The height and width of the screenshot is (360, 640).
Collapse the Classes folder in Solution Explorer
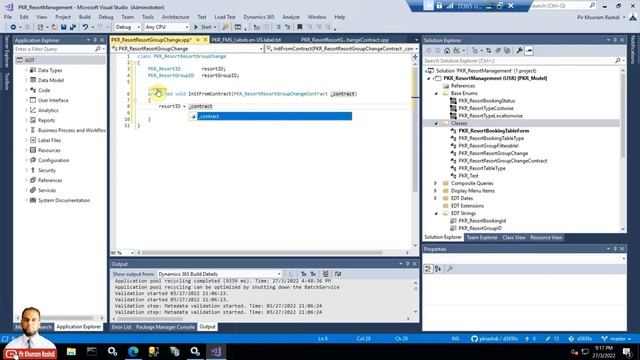tap(436, 123)
